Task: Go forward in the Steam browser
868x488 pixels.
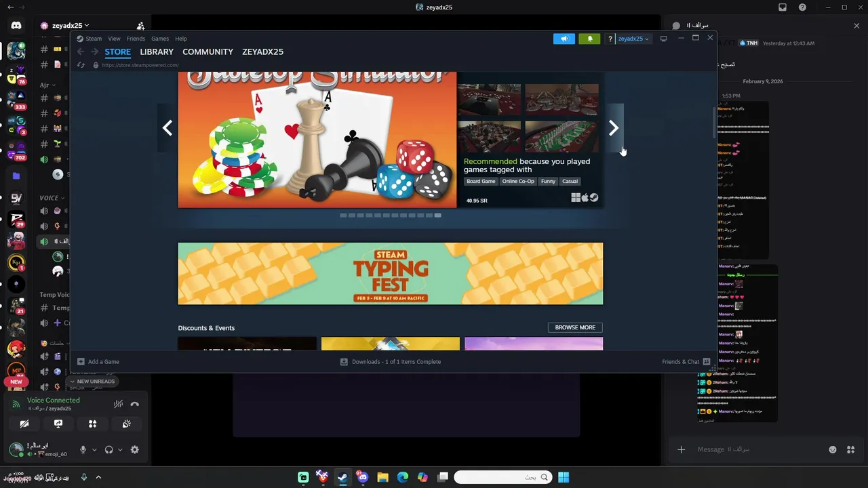Action: pos(95,52)
